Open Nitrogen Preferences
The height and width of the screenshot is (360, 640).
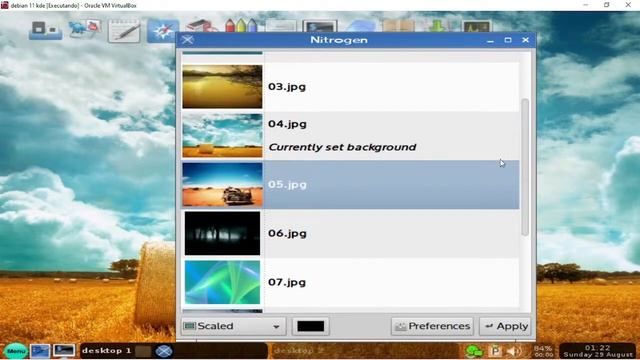(x=432, y=326)
